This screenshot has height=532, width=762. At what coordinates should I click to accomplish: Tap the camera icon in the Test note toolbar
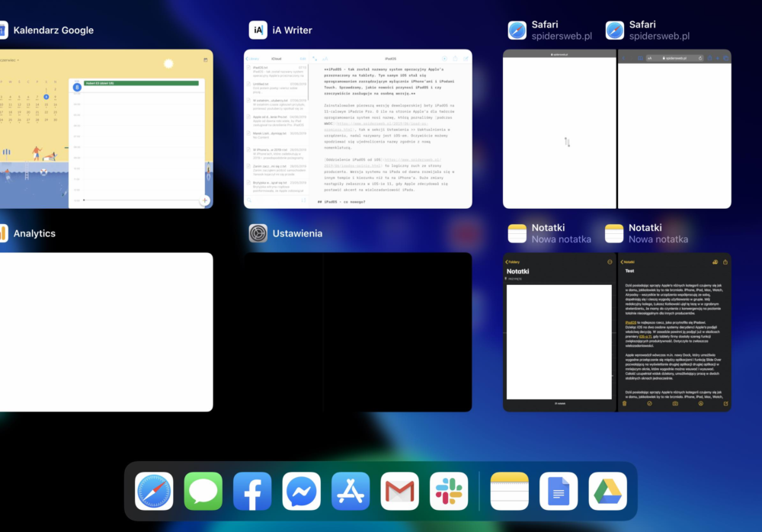click(x=675, y=403)
